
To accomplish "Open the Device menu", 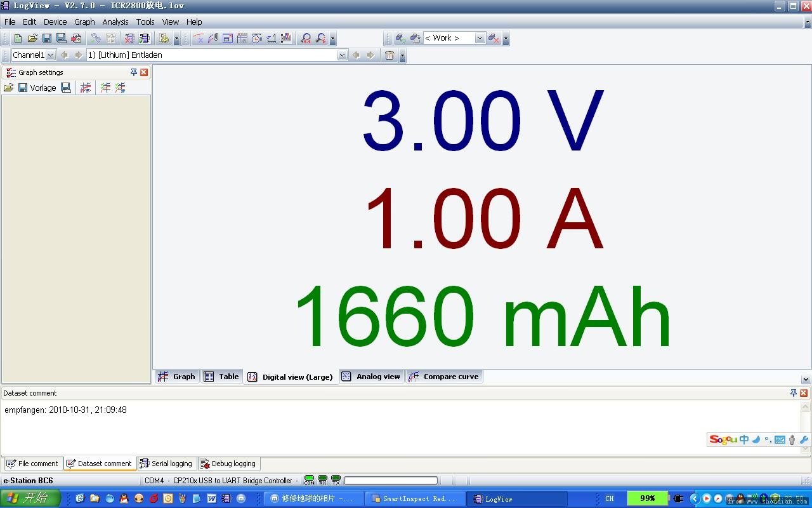I will pos(55,22).
